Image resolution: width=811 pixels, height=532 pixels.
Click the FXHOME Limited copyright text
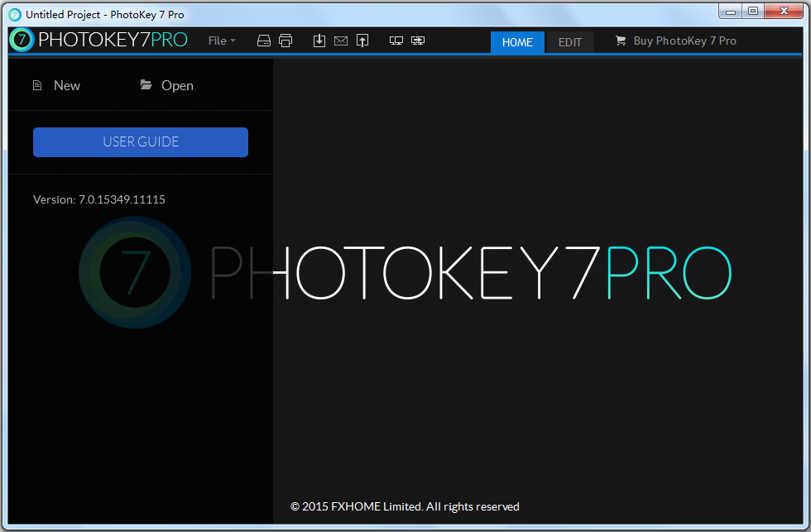tap(405, 506)
